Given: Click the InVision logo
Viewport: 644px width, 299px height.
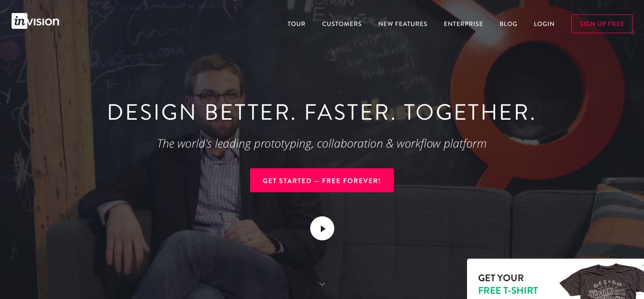Looking at the screenshot, I should tap(36, 21).
